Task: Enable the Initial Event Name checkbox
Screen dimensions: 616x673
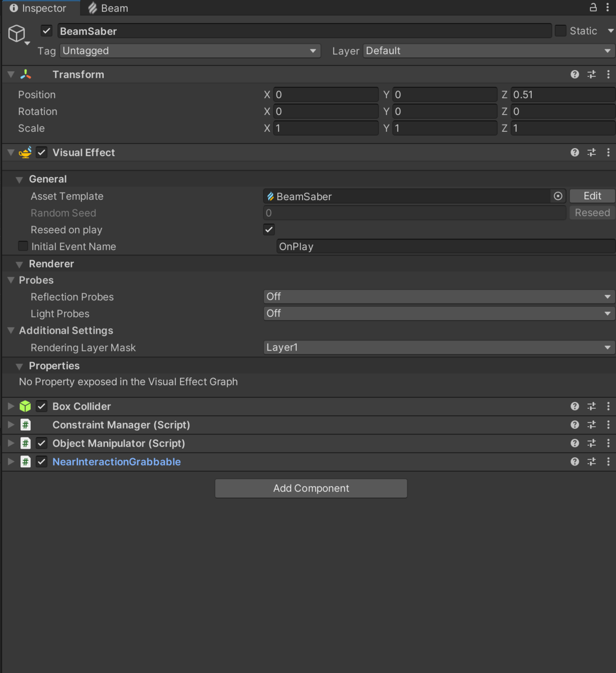Action: (x=23, y=246)
